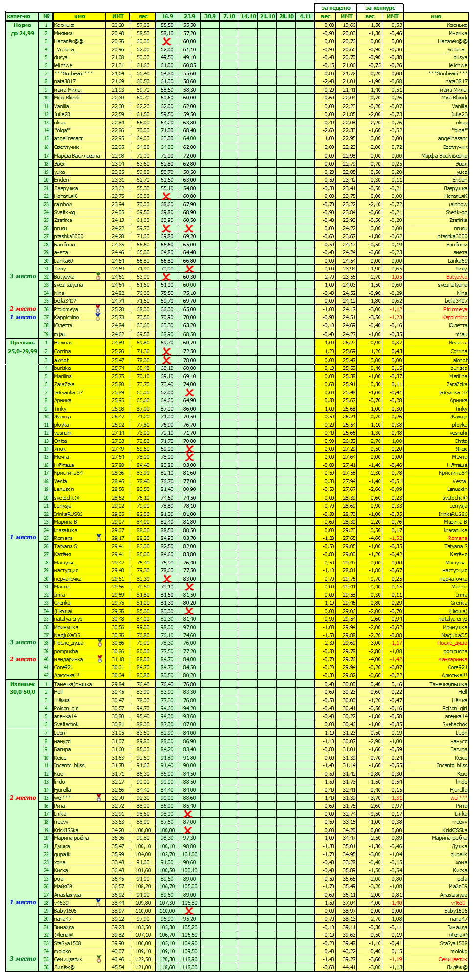This screenshot has width=474, height=980.
Task: Click '2 место' label next to wel***
Action: click(23, 798)
